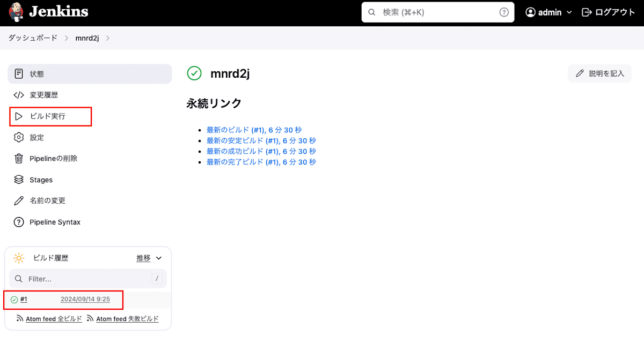Click the ビルド実行 play icon
Viewport: 644px width, 343px height.
19,116
